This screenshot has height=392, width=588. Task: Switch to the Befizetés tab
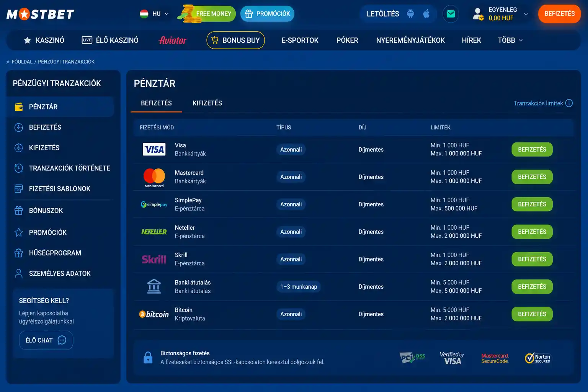156,103
